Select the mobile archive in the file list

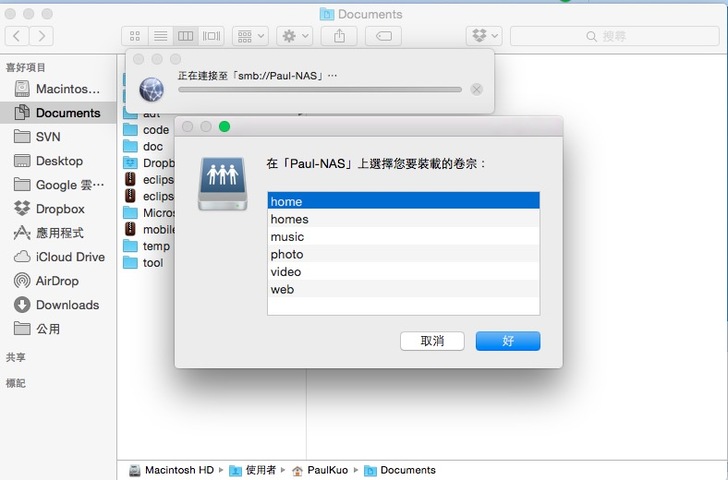[149, 230]
